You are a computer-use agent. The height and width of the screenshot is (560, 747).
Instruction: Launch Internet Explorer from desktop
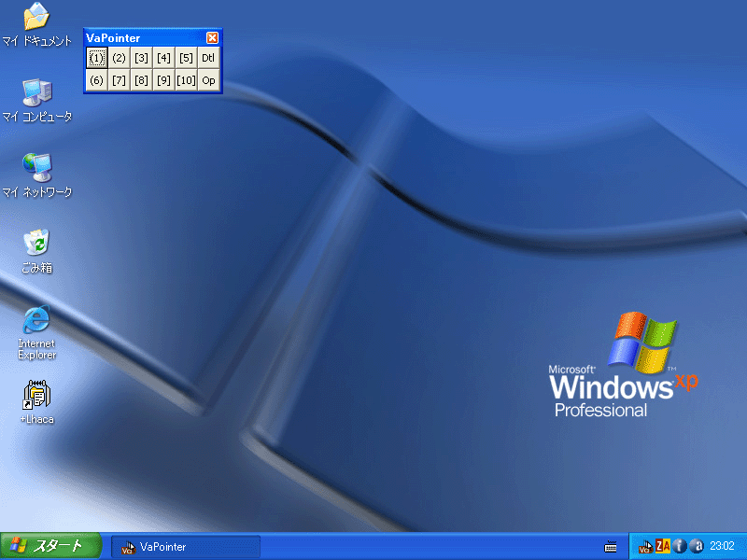(x=36, y=320)
